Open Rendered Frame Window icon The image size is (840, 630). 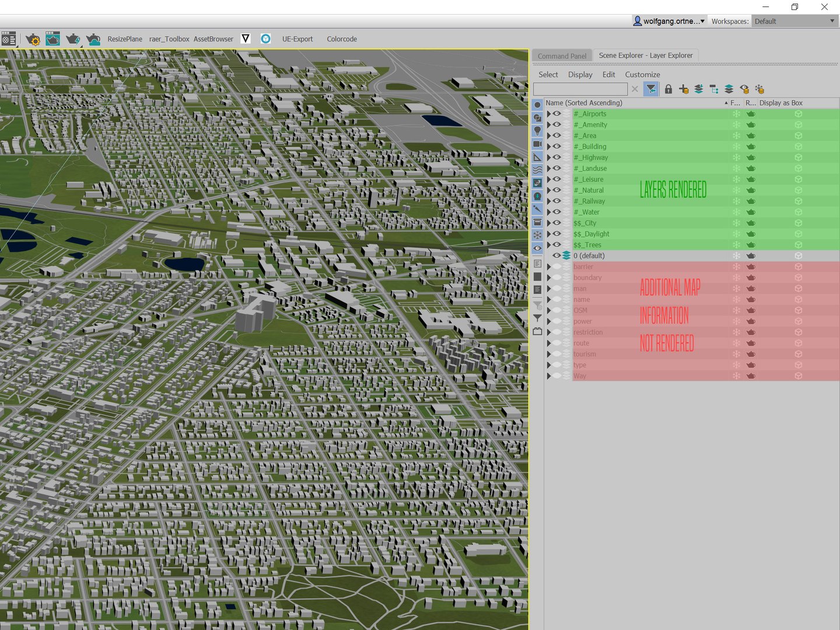(x=52, y=39)
